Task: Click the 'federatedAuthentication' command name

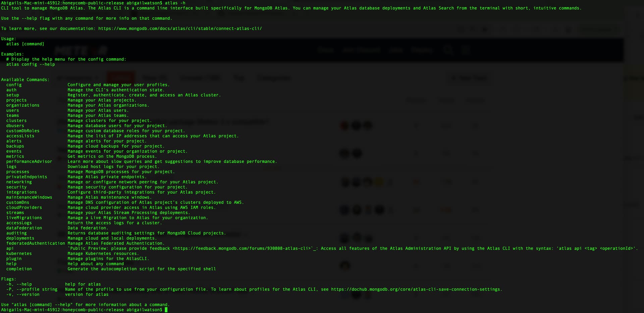Action: click(x=36, y=243)
